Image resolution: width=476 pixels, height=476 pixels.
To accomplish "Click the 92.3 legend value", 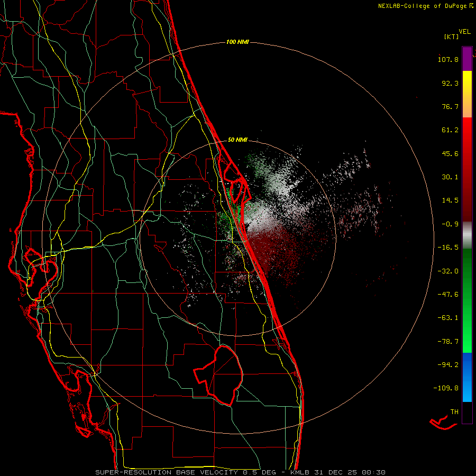I will tap(450, 83).
